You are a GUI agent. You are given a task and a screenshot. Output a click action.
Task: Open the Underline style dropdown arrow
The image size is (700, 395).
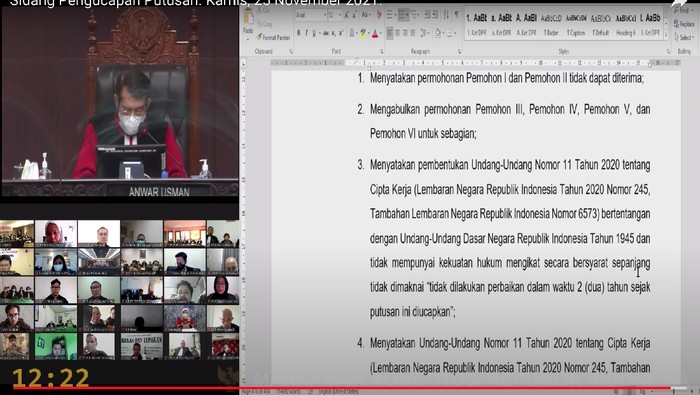pos(319,33)
